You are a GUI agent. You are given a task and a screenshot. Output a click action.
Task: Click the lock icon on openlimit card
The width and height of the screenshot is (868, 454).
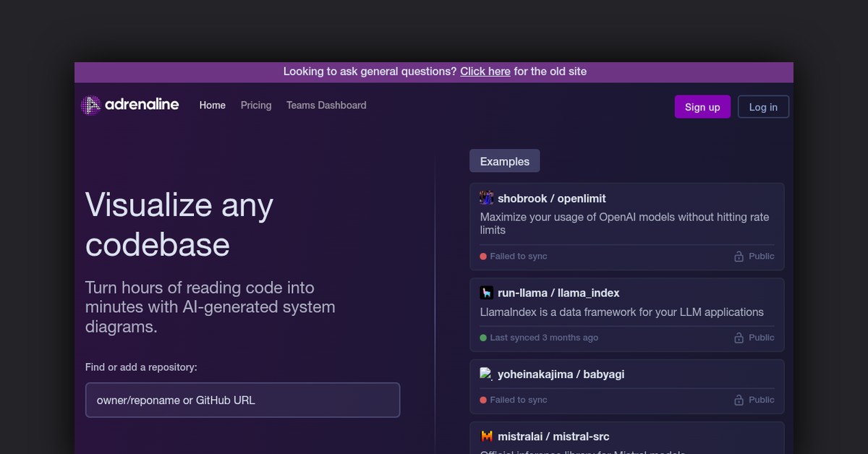coord(739,257)
